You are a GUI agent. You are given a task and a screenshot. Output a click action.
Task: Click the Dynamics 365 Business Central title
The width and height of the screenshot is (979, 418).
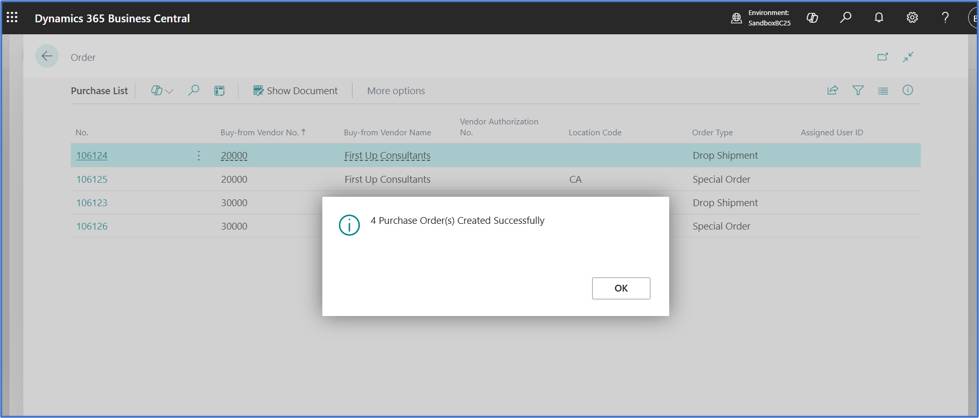(112, 18)
